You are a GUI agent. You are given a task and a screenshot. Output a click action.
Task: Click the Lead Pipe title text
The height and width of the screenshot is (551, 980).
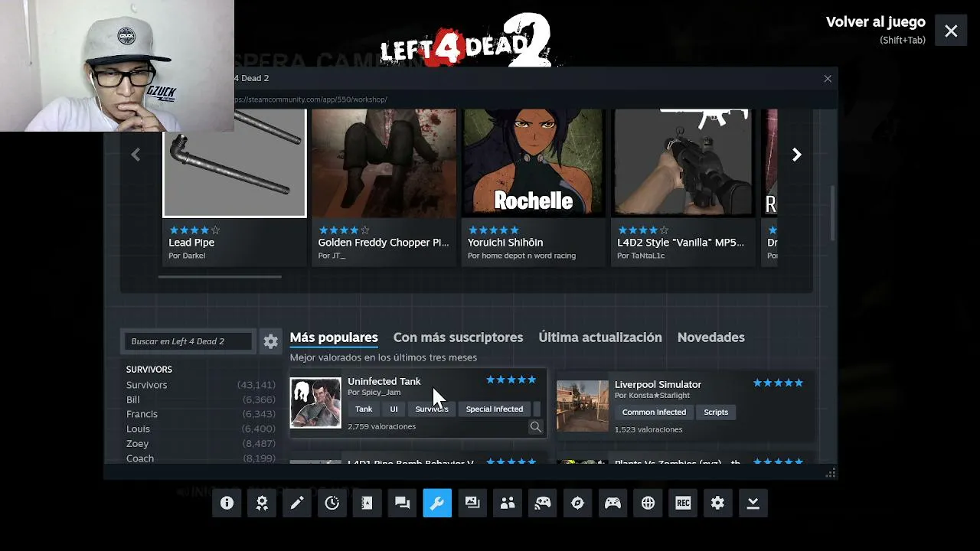pyautogui.click(x=191, y=243)
